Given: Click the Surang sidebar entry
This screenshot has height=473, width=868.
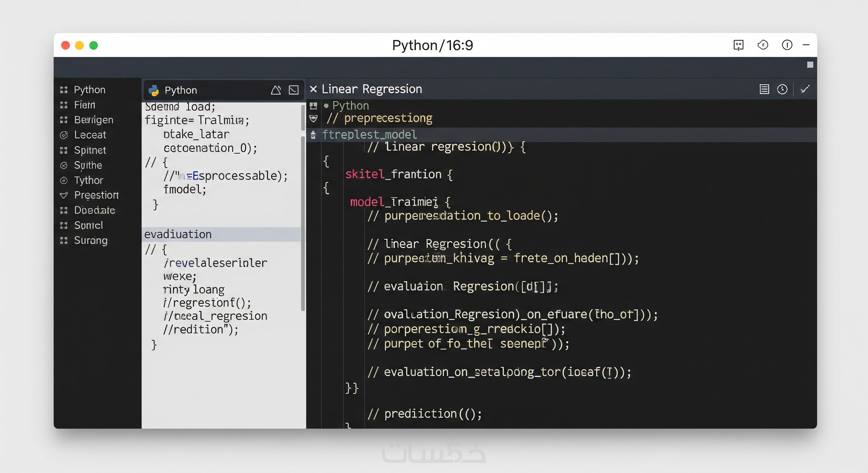Looking at the screenshot, I should pos(90,241).
